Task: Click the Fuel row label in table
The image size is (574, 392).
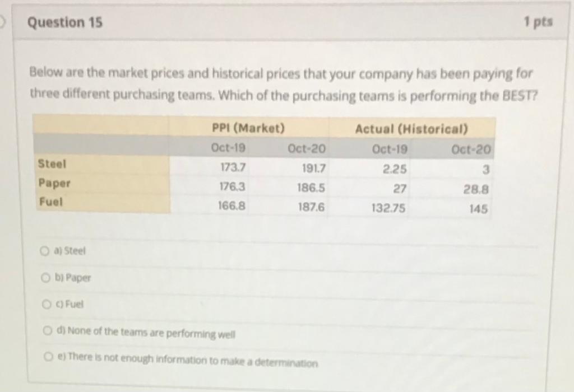Action: [x=51, y=202]
